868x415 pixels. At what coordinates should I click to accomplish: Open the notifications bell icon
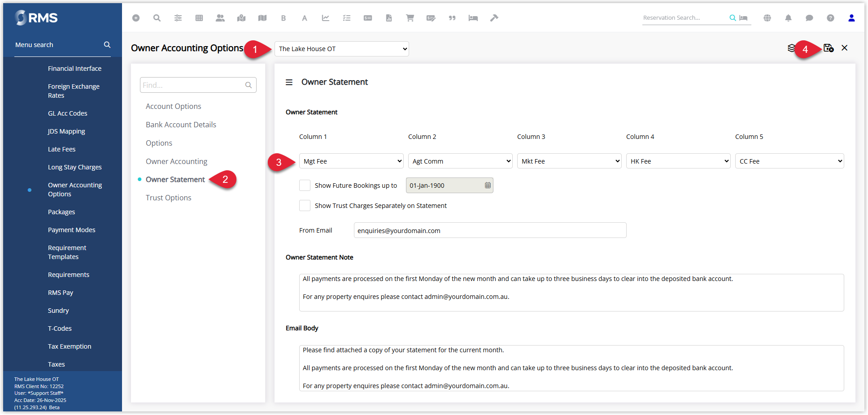(789, 18)
